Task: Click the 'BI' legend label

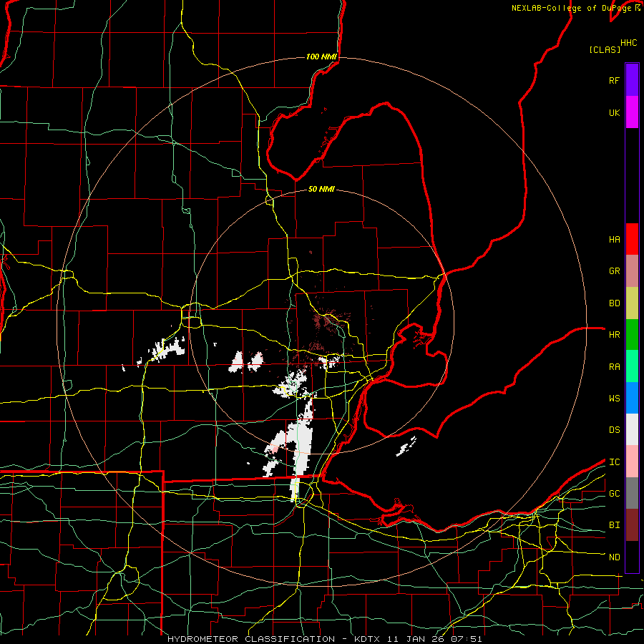Action: coord(614,525)
